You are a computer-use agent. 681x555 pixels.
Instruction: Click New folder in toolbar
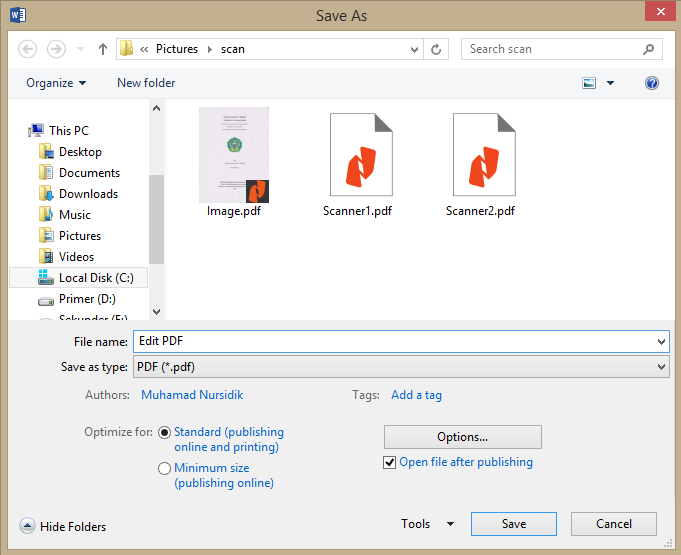click(x=146, y=83)
